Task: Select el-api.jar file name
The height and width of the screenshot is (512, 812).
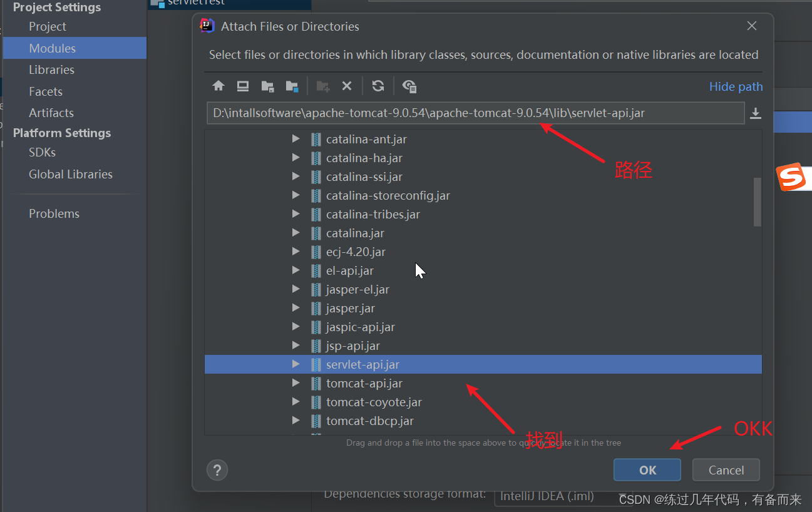Action: pyautogui.click(x=350, y=270)
